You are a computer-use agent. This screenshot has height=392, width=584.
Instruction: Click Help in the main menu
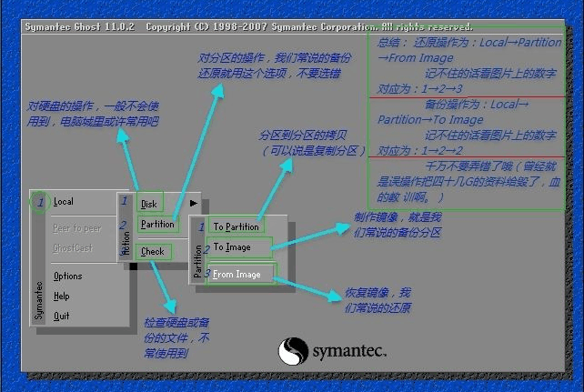point(62,297)
